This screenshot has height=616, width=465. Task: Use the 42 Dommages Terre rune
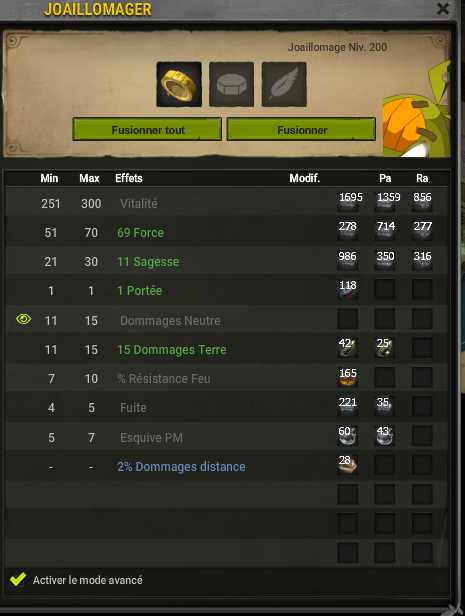point(348,347)
